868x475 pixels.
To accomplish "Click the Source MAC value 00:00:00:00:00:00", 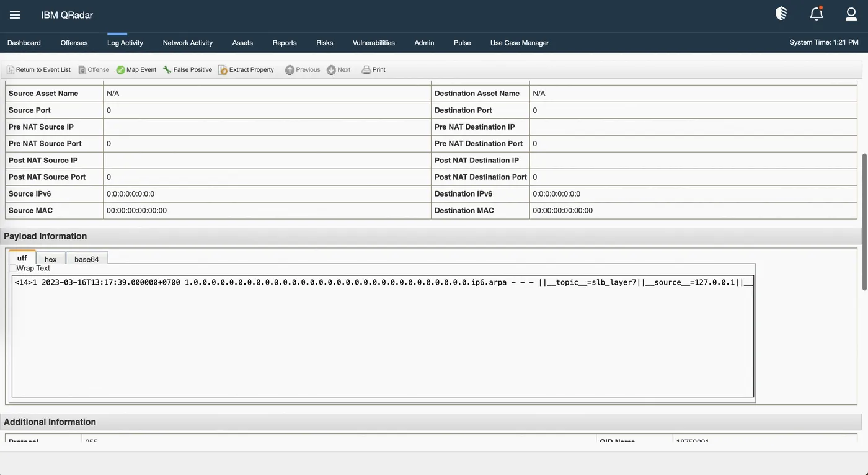I will click(136, 211).
